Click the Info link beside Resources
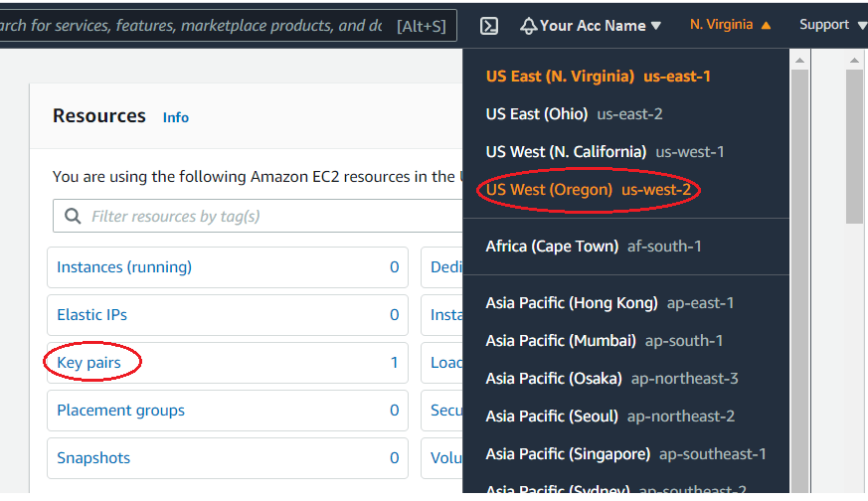 [176, 117]
